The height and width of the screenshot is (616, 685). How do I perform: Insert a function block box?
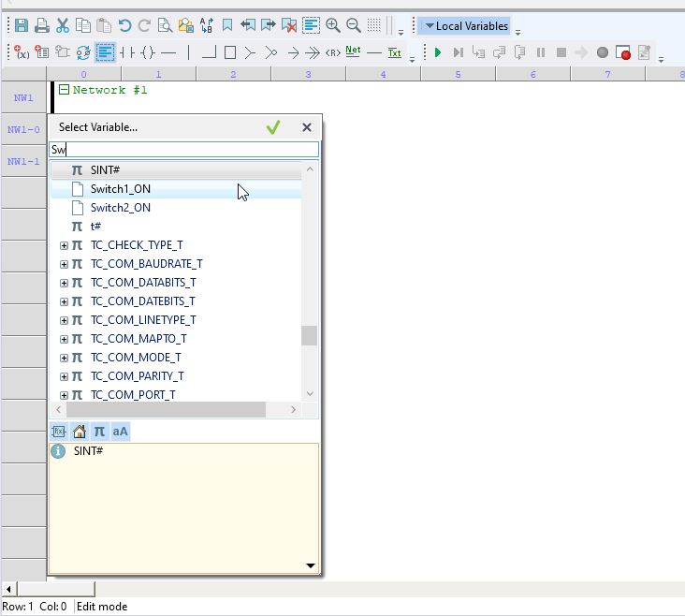[230, 52]
